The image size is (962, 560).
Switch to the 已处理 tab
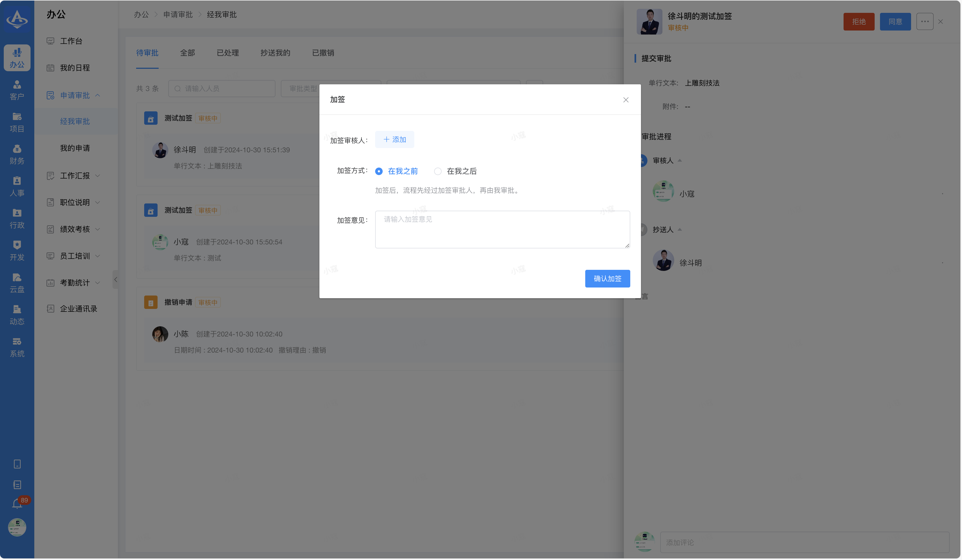[x=228, y=53]
